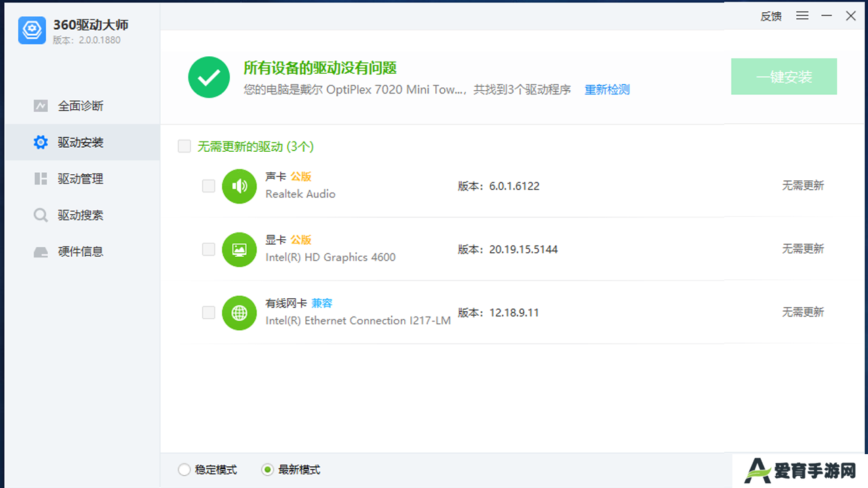
Task: Click the green network globe icon
Action: coord(239,312)
